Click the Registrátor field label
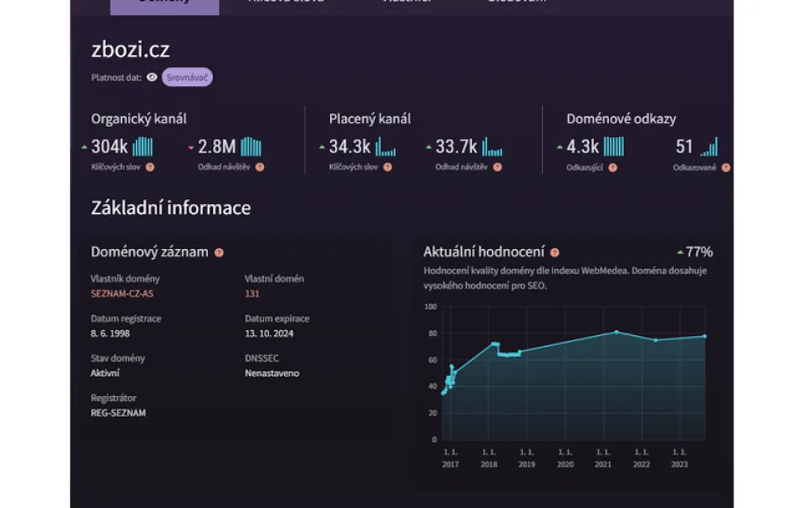 point(113,398)
